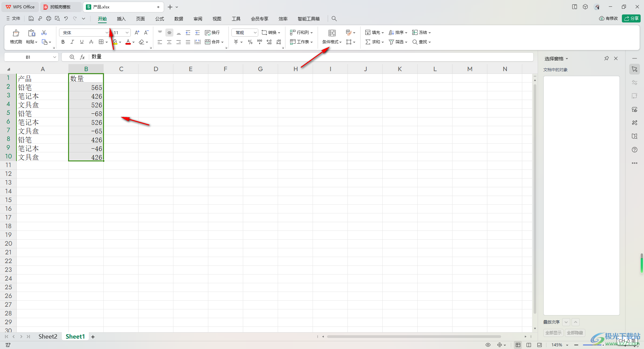Switch to the Data (数据) tab

[179, 19]
